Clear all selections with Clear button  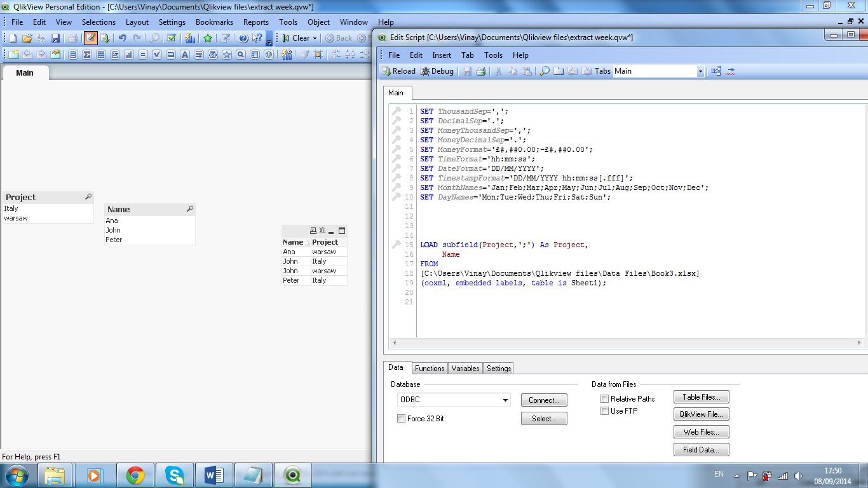click(x=295, y=38)
